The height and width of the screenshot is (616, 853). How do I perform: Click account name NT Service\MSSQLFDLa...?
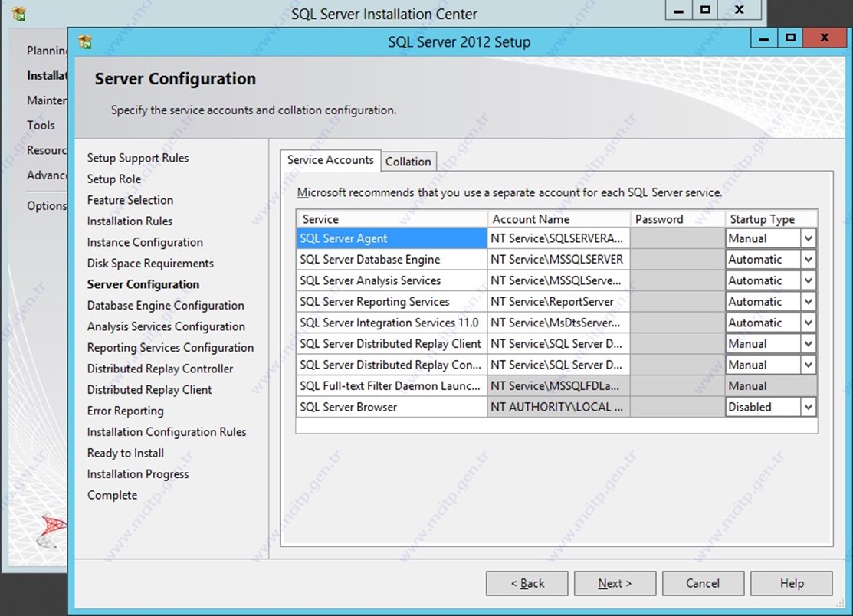[558, 386]
